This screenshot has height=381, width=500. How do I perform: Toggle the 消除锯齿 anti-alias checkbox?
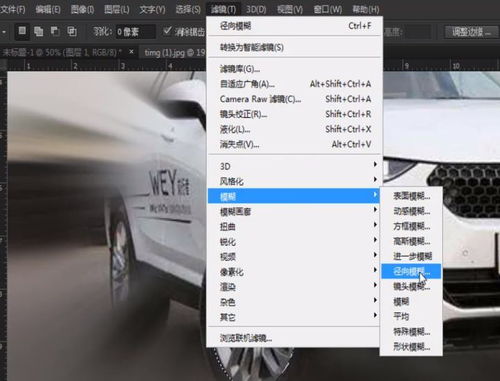[167, 31]
